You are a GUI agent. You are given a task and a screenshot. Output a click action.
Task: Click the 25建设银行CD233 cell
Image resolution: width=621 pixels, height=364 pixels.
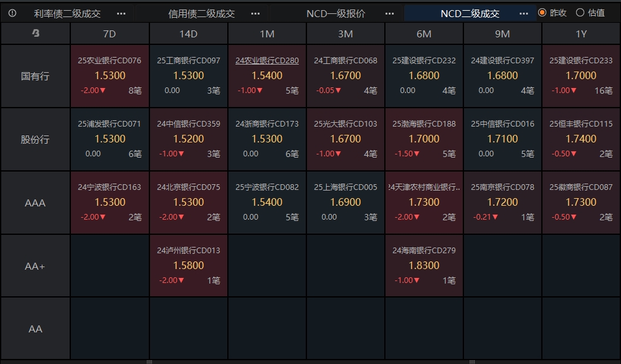pos(581,76)
